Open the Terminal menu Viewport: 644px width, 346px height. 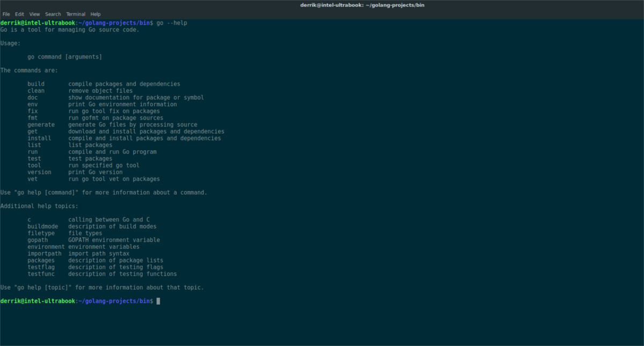pyautogui.click(x=76, y=14)
